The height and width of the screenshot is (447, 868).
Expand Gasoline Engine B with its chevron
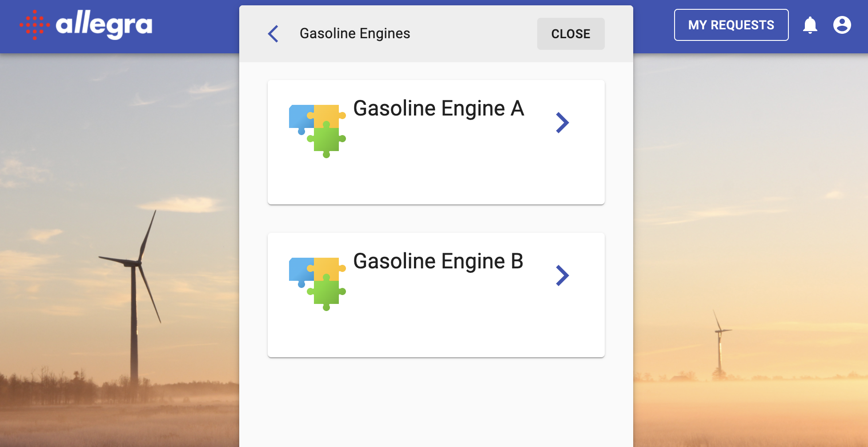(x=562, y=275)
